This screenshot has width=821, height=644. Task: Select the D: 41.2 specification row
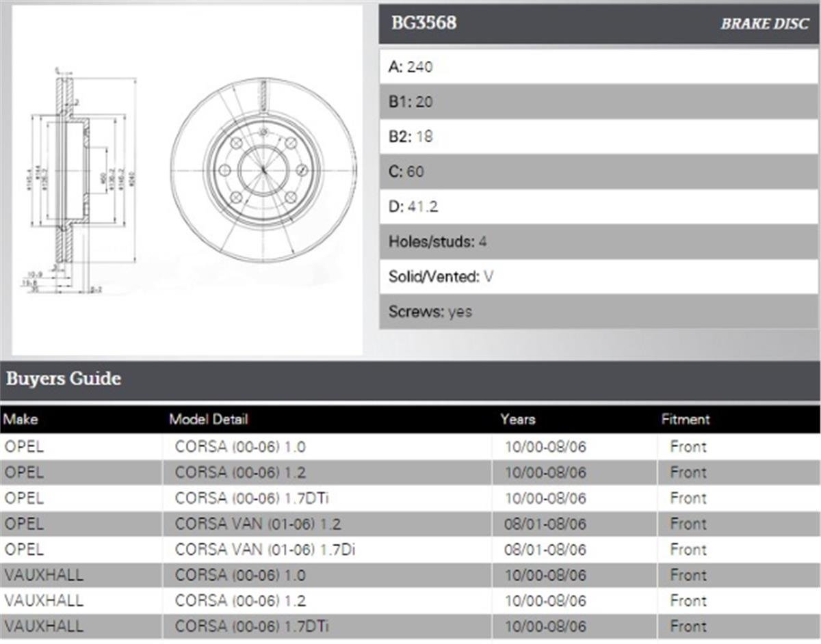[x=599, y=206]
